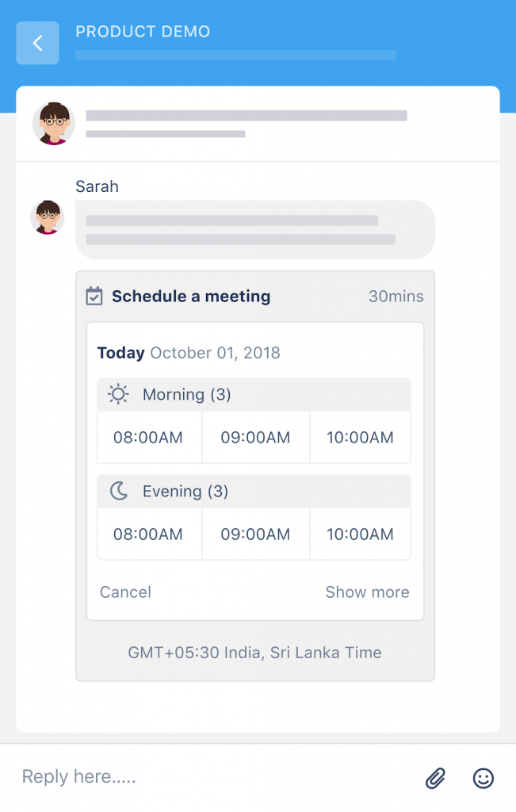Click the PRODUCT DEMO header title
This screenshot has width=516, height=812.
[143, 32]
